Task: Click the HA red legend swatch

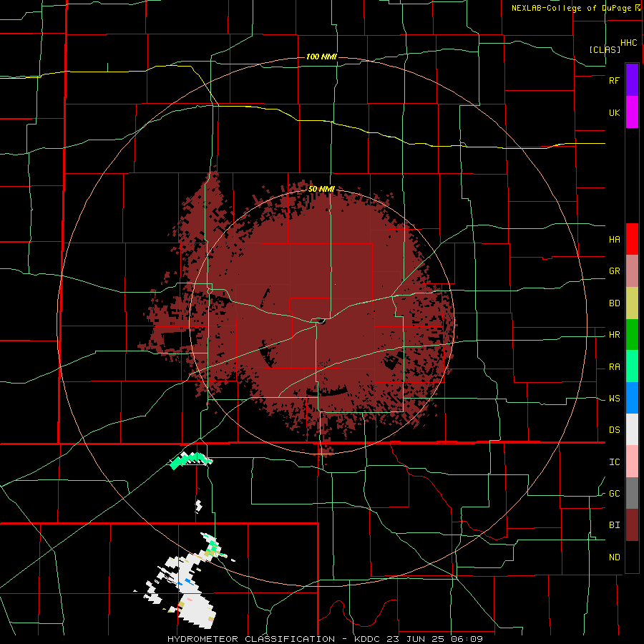Action: tap(632, 239)
